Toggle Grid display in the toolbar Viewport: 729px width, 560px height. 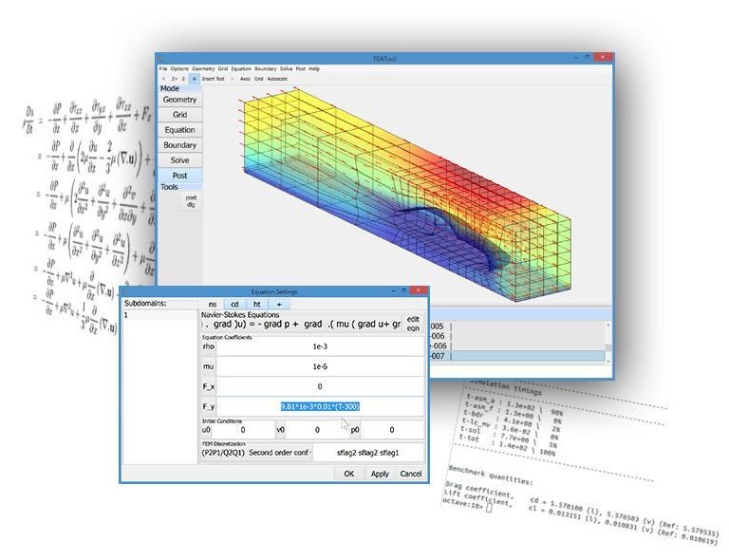pyautogui.click(x=258, y=79)
